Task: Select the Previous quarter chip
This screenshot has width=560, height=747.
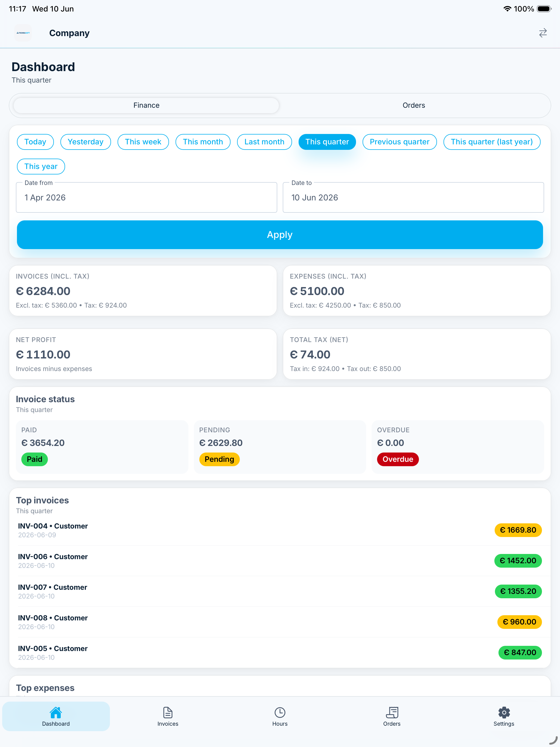Action: [x=399, y=142]
